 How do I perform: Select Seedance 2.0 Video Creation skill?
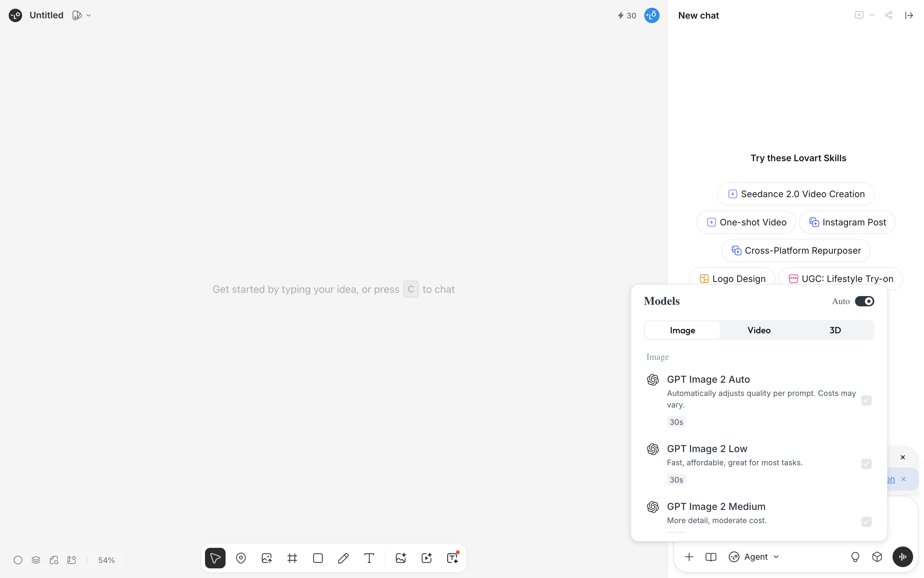tap(796, 194)
